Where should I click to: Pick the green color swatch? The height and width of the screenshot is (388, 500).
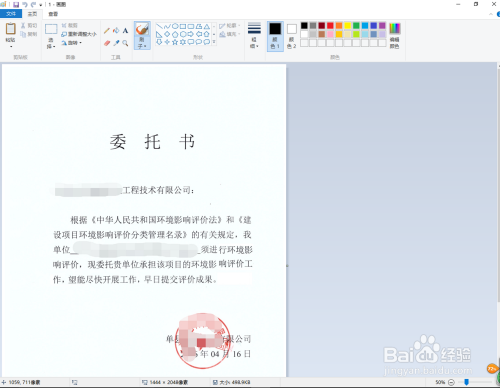[x=356, y=26]
